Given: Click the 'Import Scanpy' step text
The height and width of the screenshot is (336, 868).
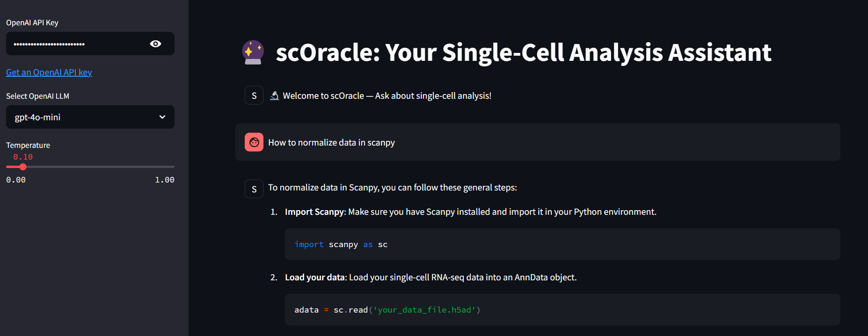Looking at the screenshot, I should 314,212.
